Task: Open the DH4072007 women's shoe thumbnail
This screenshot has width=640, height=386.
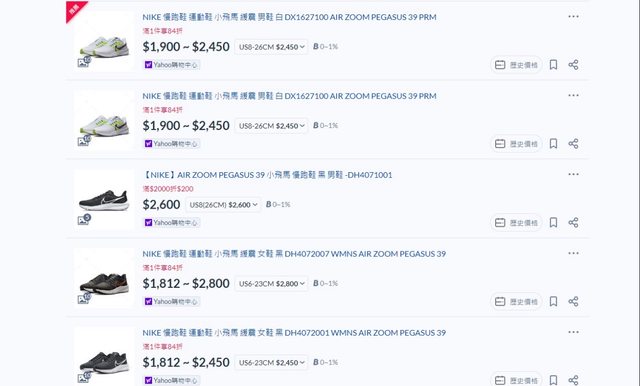Action: [104, 279]
